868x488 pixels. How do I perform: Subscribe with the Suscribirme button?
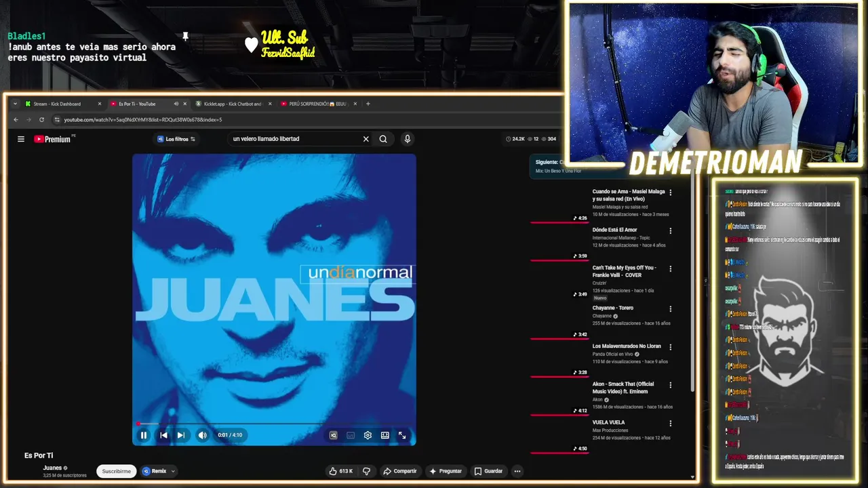pyautogui.click(x=116, y=471)
